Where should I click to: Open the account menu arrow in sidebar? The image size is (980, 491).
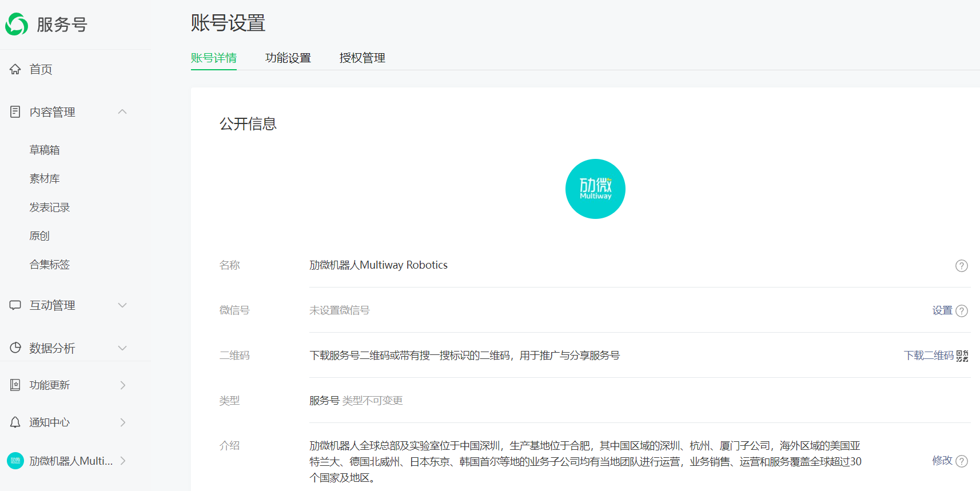click(123, 461)
